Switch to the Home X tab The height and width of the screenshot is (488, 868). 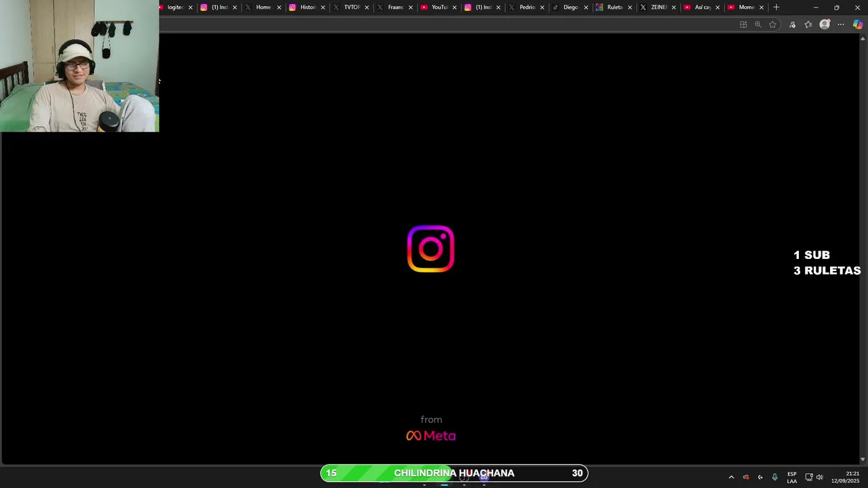[263, 7]
